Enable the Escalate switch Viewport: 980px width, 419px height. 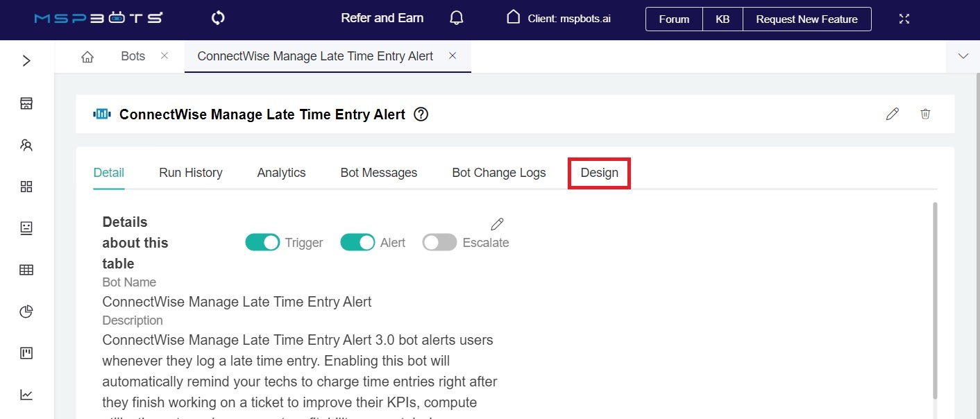point(440,243)
